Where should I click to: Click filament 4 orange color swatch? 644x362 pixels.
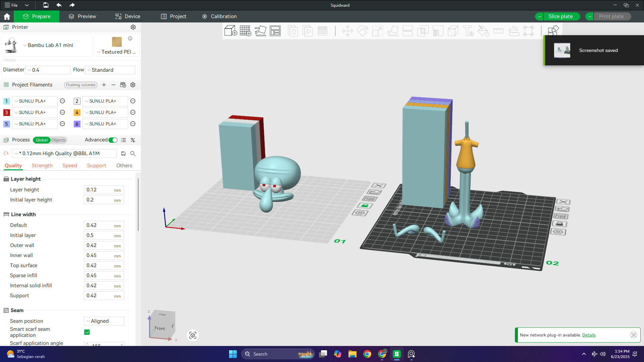point(77,113)
